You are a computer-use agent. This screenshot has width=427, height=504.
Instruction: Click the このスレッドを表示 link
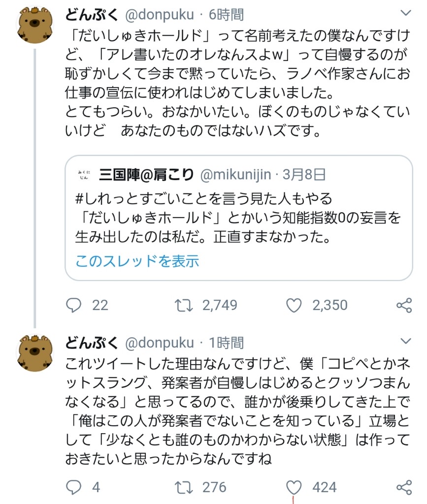pyautogui.click(x=137, y=260)
